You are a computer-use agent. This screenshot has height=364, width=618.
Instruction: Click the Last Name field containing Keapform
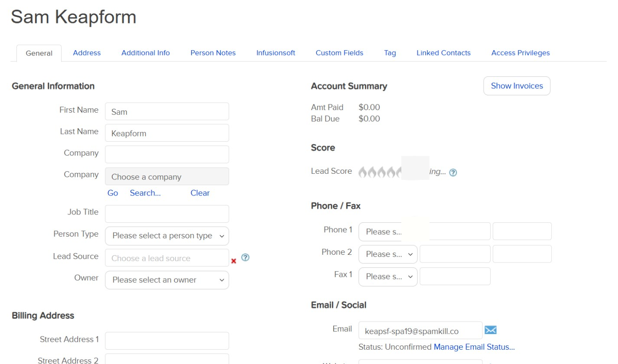pyautogui.click(x=167, y=133)
